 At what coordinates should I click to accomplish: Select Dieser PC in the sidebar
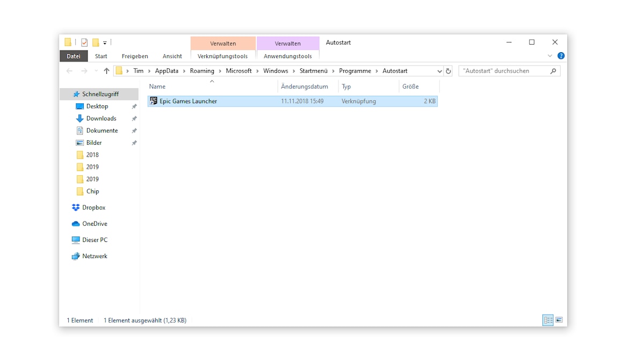click(x=95, y=239)
